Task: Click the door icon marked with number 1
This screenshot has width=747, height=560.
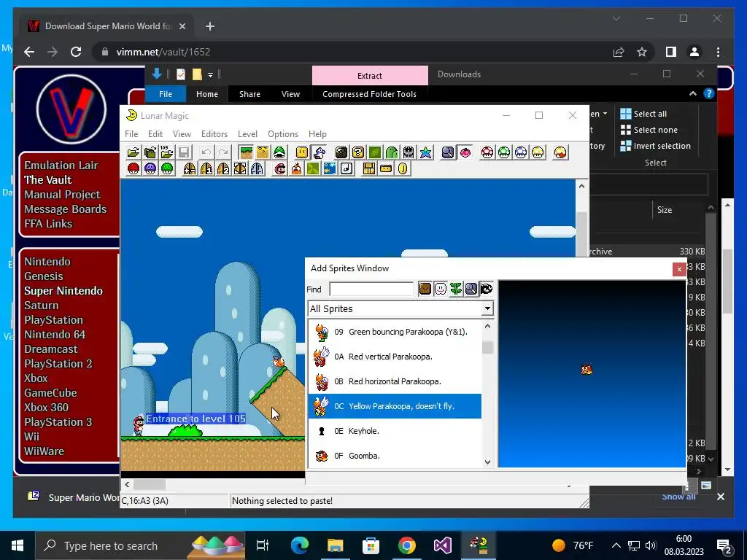Action: 206,168
